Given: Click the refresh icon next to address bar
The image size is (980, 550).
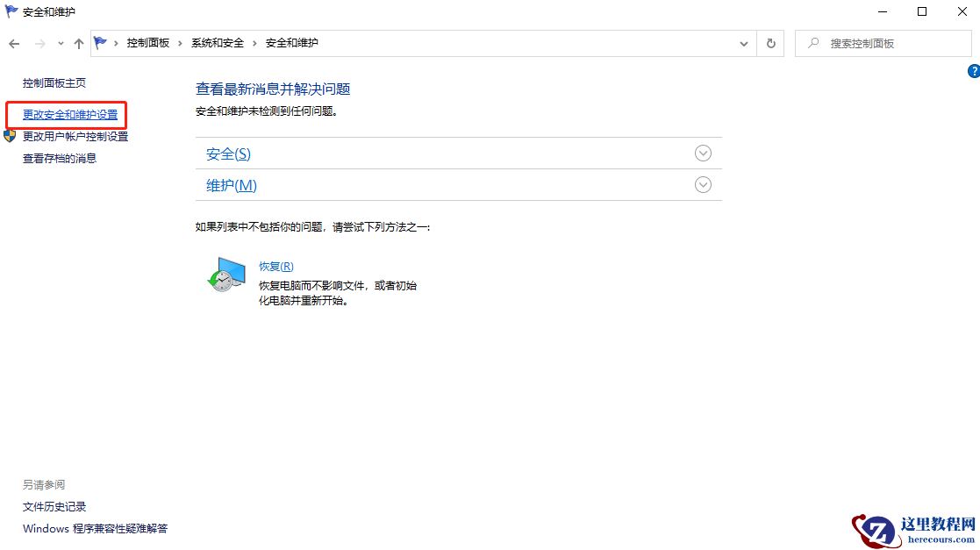Looking at the screenshot, I should pyautogui.click(x=770, y=43).
